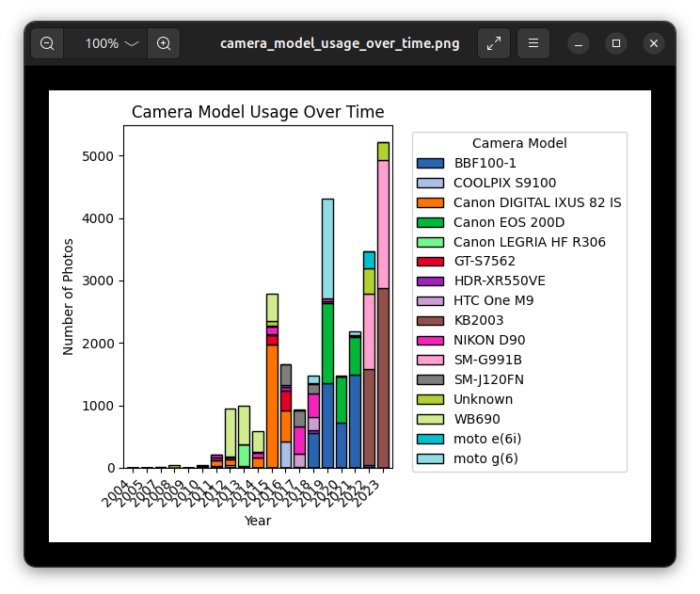Click the legend label BBF100-1
The height and width of the screenshot is (594, 700).
pyautogui.click(x=485, y=163)
